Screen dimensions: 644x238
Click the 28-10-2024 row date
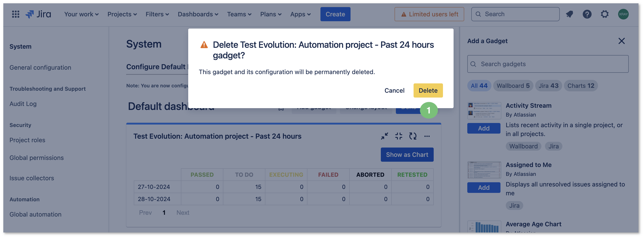tap(154, 199)
